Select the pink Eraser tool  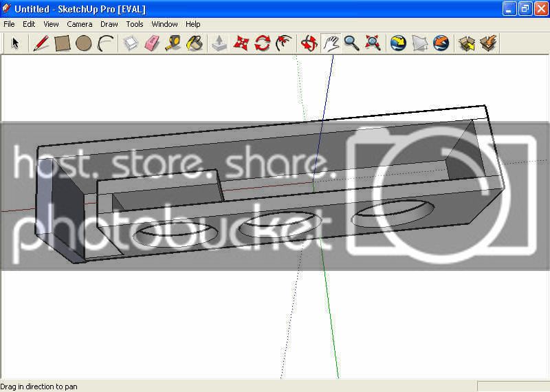pos(152,43)
